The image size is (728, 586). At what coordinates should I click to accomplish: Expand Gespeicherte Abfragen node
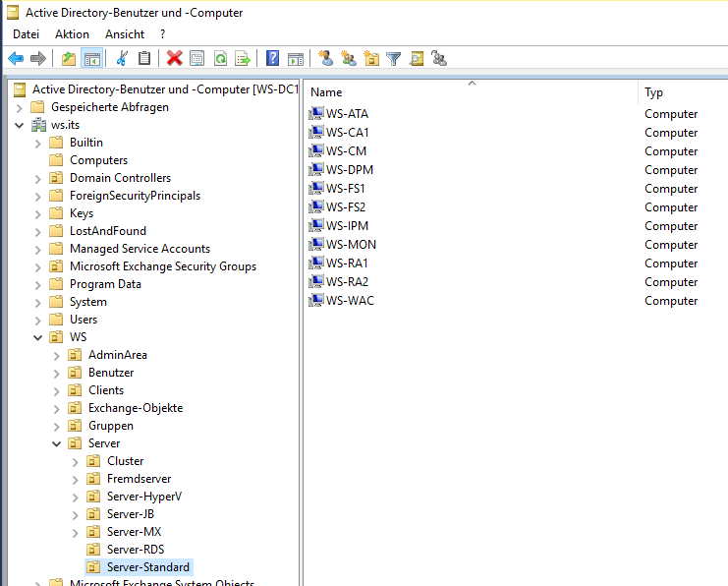19,108
